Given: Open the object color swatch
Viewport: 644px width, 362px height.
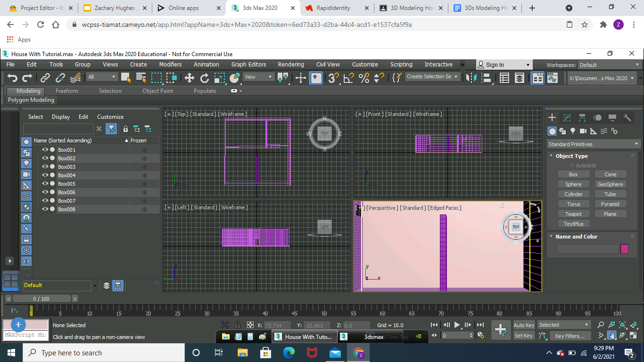Looking at the screenshot, I should pos(624,249).
